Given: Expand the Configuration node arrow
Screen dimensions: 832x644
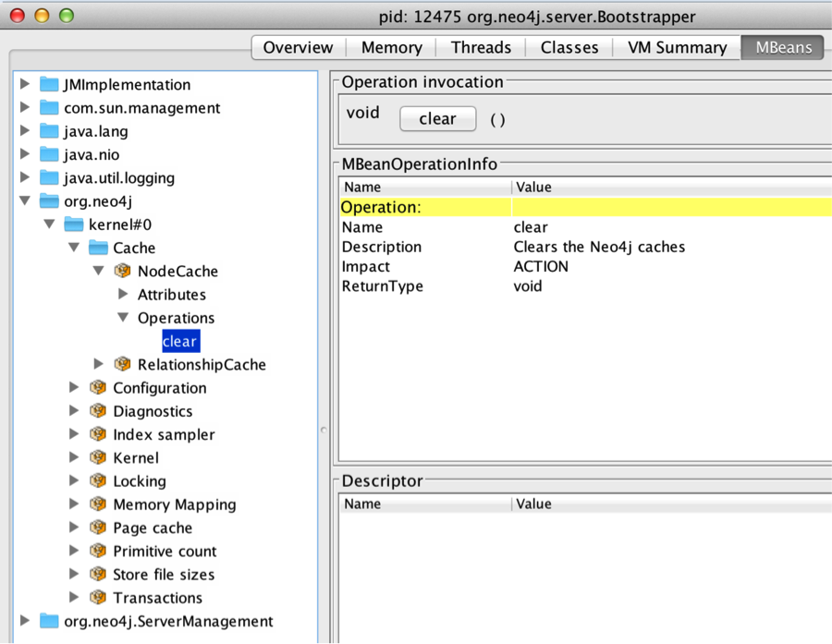Looking at the screenshot, I should pos(74,387).
